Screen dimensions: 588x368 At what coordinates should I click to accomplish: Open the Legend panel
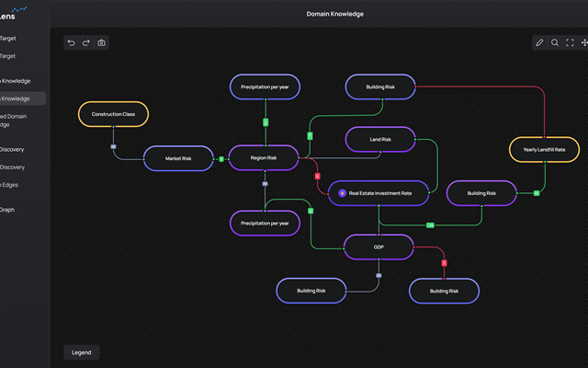click(82, 352)
